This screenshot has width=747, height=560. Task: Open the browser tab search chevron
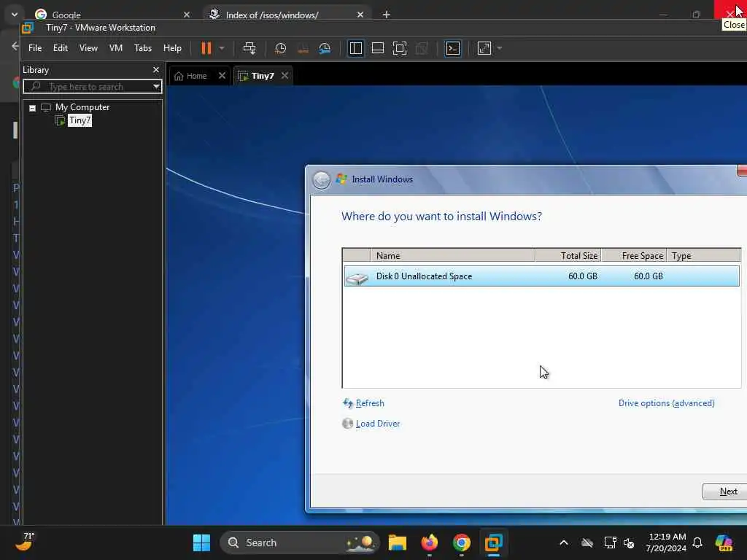pyautogui.click(x=15, y=15)
